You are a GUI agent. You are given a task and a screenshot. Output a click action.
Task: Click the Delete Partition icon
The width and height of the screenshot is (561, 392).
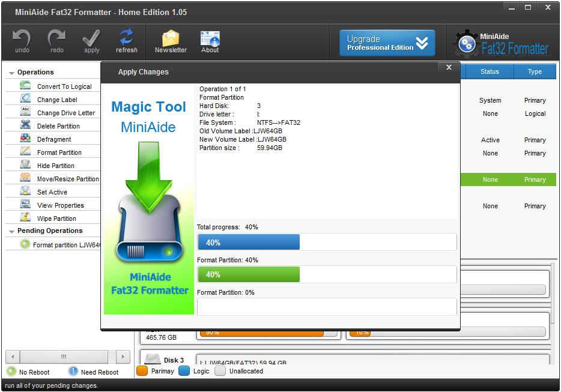click(x=25, y=125)
